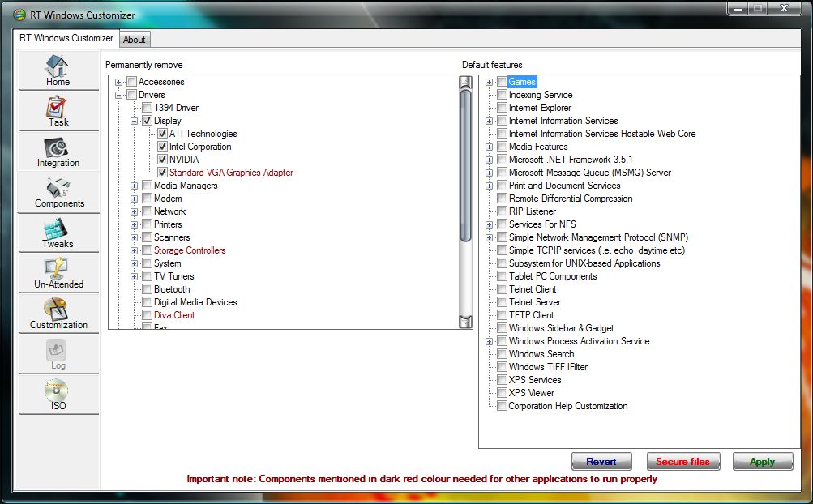Collapse the Display tree node
This screenshot has width=813, height=504.
pos(135,121)
